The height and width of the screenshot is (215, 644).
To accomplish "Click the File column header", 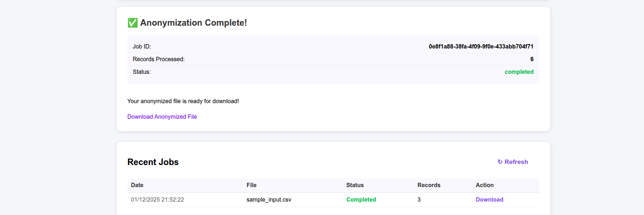I will pyautogui.click(x=251, y=185).
